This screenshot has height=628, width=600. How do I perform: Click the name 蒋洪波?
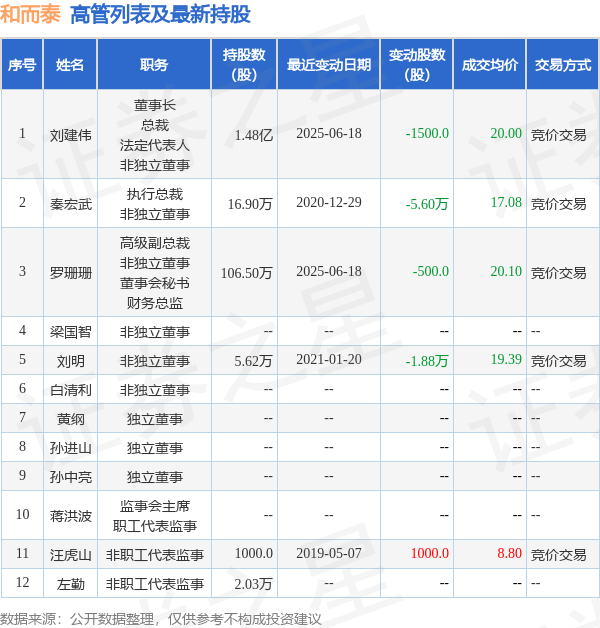click(x=70, y=516)
